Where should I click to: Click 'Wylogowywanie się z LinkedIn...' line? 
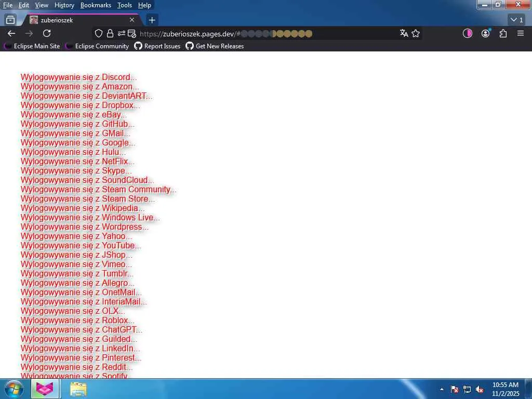coord(80,348)
